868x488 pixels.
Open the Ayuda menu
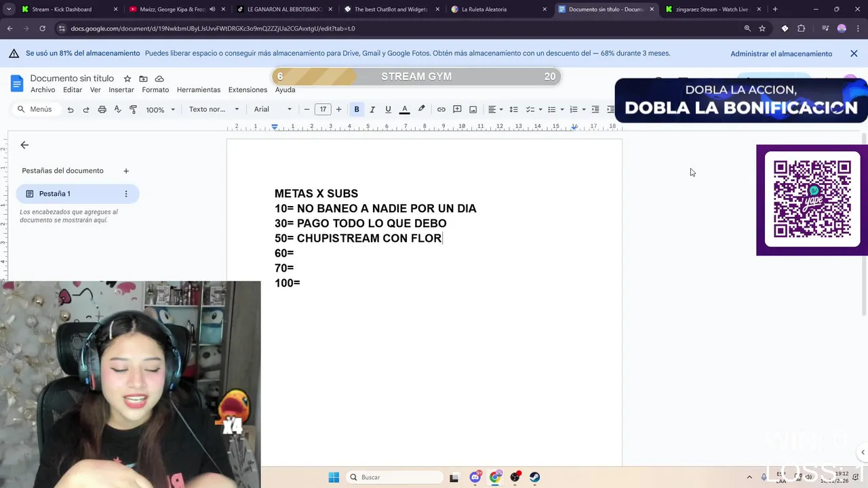[285, 89]
